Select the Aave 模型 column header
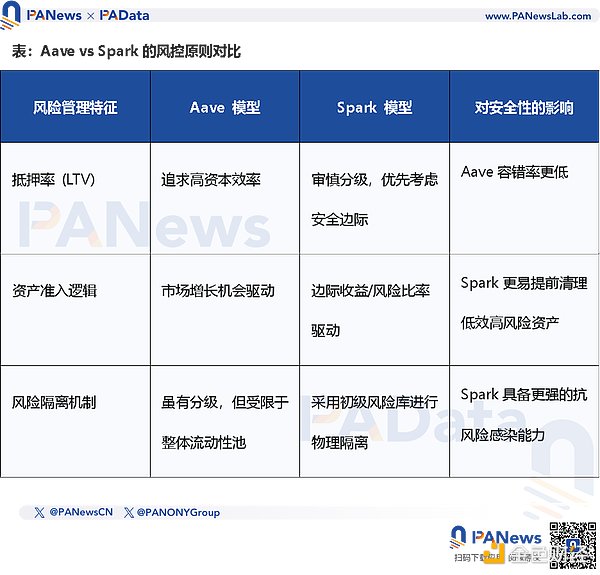 (225, 107)
